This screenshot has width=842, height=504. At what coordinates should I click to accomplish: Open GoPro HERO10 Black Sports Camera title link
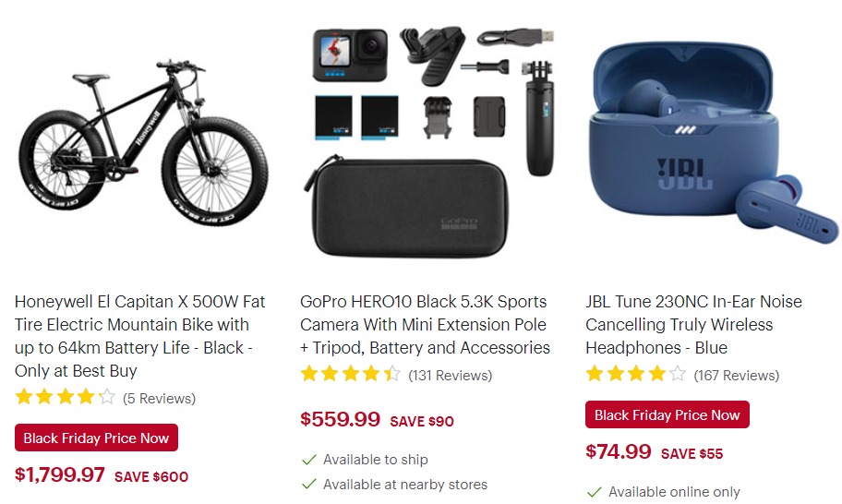click(x=425, y=325)
